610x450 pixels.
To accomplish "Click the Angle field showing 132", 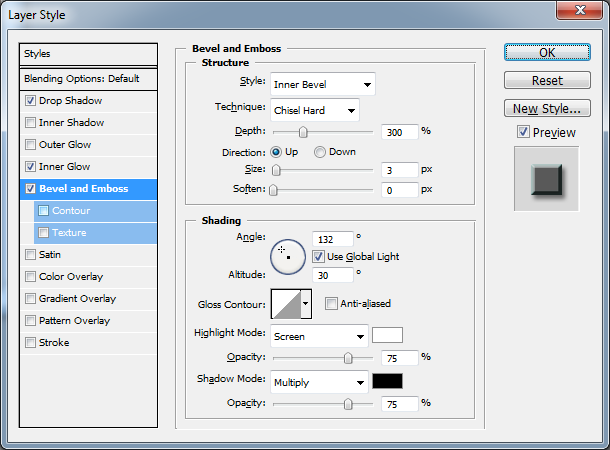I will tap(333, 239).
